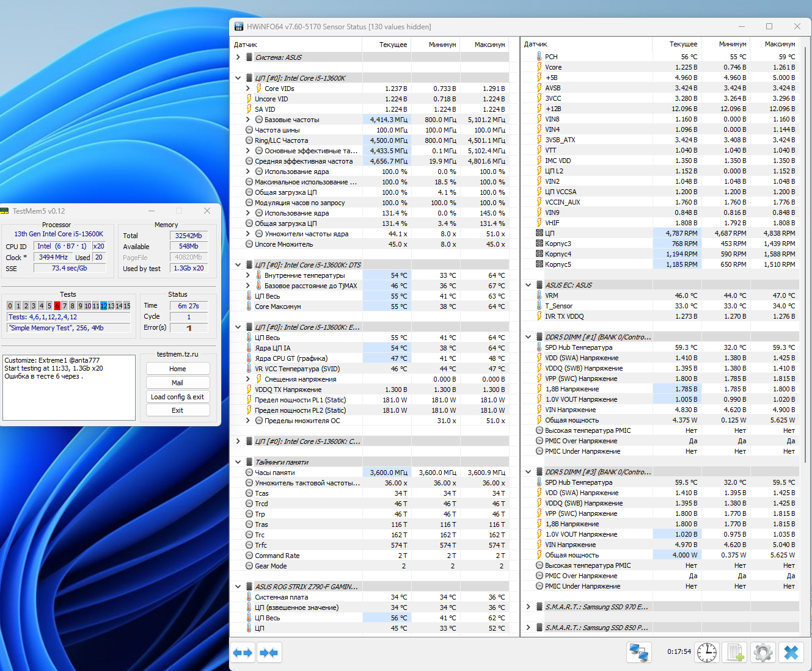
Task: Select the VCCIN_AUX voltage row
Action: coord(660,202)
